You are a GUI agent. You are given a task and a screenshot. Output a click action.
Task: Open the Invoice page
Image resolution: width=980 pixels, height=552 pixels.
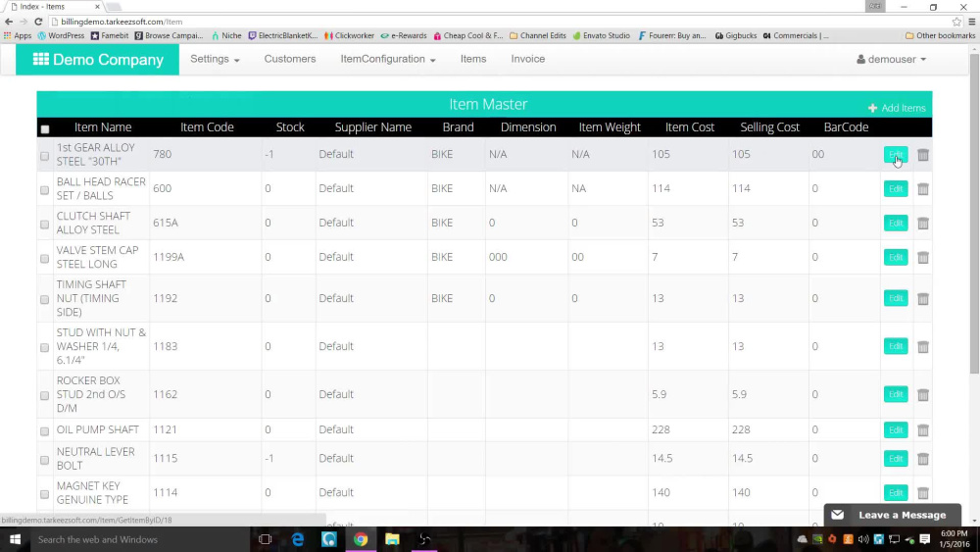pyautogui.click(x=528, y=59)
